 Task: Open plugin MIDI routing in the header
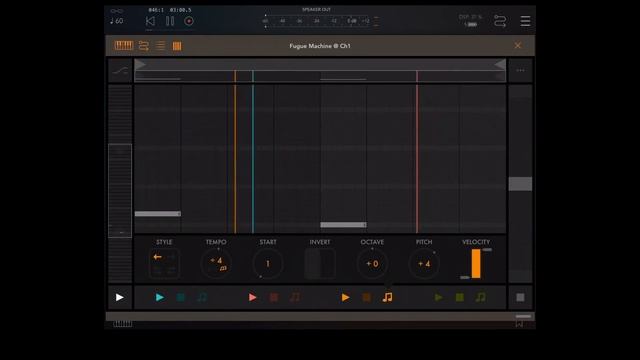coord(144,46)
